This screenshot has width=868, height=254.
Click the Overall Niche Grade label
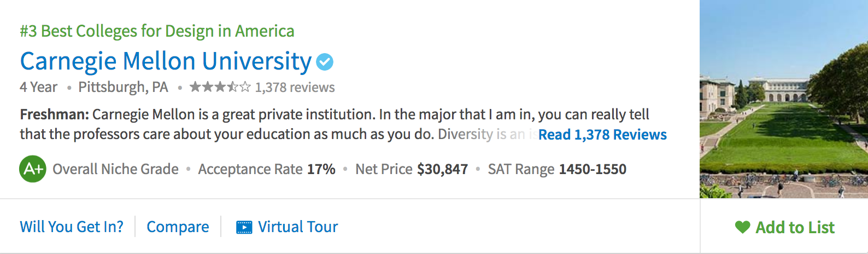click(x=115, y=169)
